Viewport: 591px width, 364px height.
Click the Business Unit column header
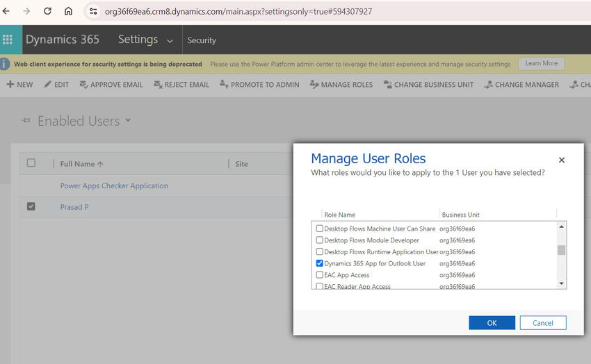460,215
